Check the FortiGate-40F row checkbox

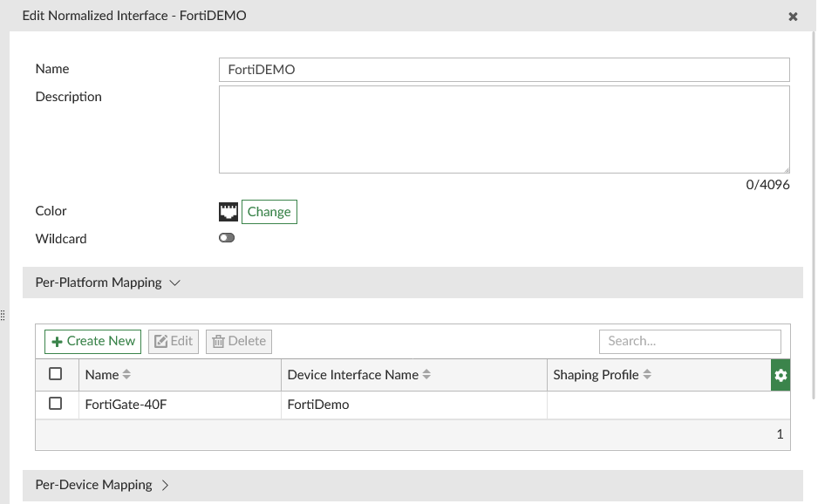(57, 404)
